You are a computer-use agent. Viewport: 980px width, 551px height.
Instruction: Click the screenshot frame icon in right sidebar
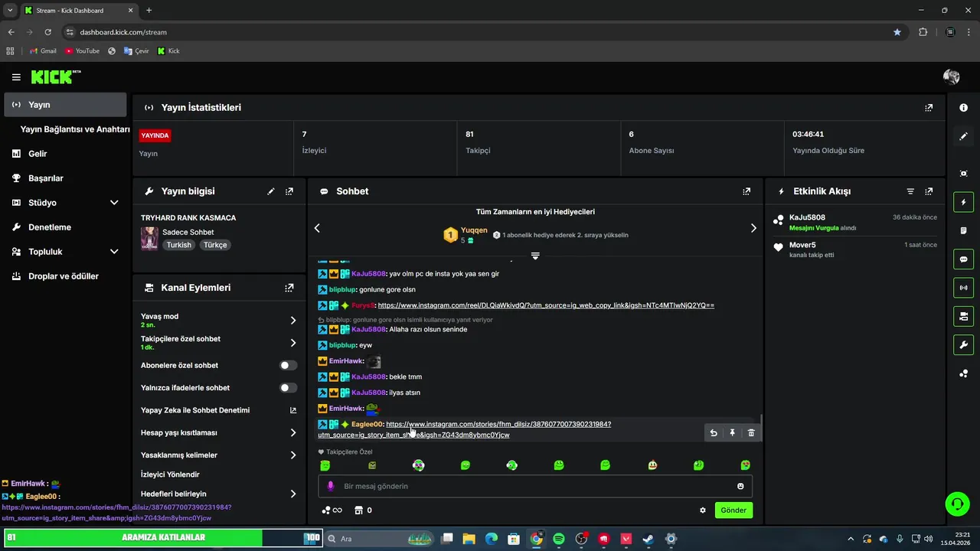pyautogui.click(x=963, y=174)
